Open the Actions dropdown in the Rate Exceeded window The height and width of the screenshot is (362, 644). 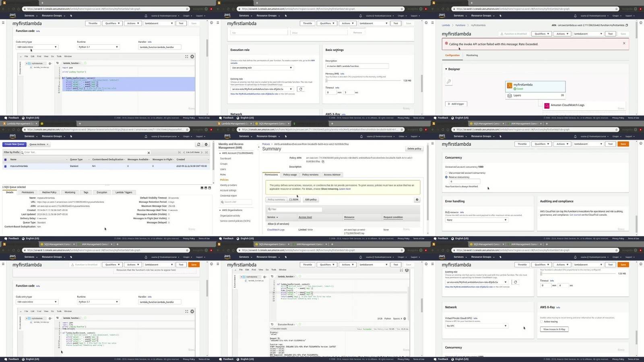[x=562, y=34]
